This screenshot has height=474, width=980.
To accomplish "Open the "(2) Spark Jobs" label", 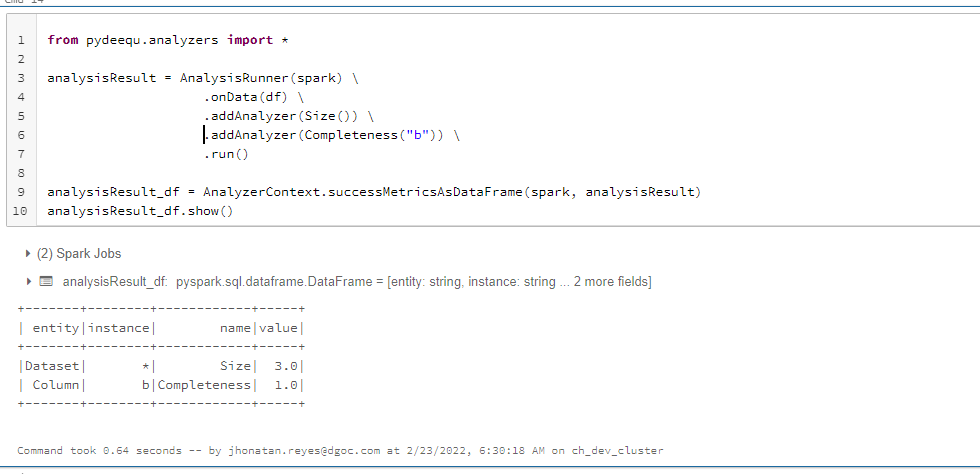I will [79, 254].
